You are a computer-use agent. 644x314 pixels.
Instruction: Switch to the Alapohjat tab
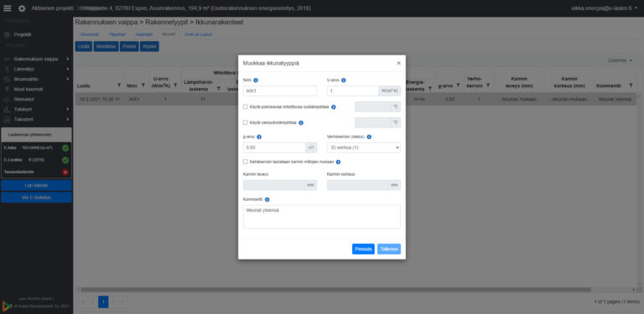pyautogui.click(x=143, y=34)
